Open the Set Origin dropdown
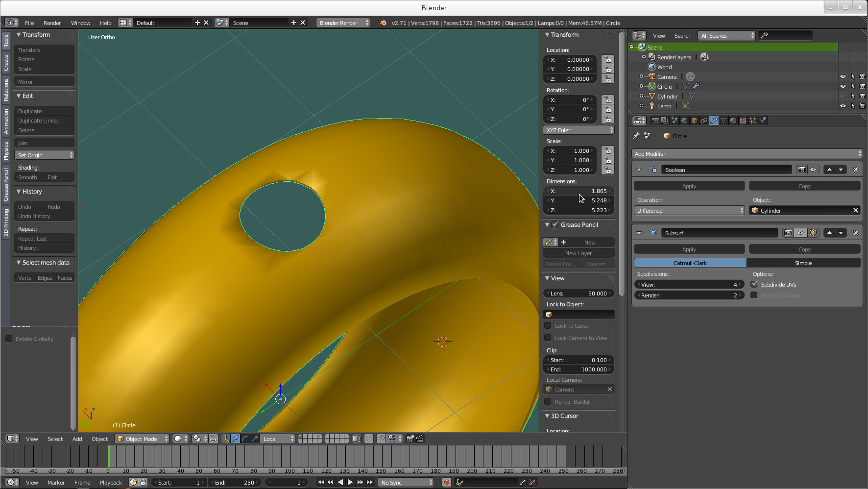The height and width of the screenshot is (489, 868). (x=44, y=155)
